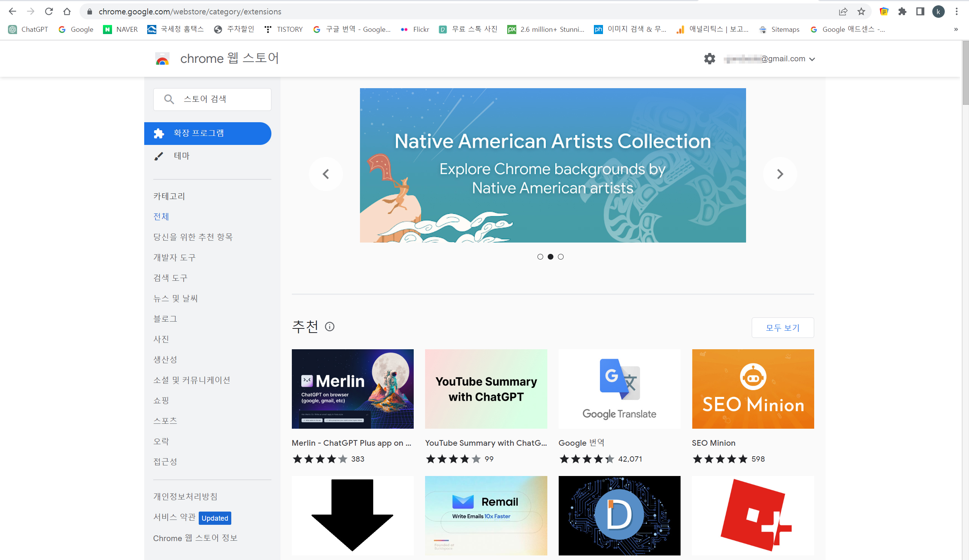Open the 국세청 홈택스 bookmark
The image size is (969, 560).
pos(175,30)
